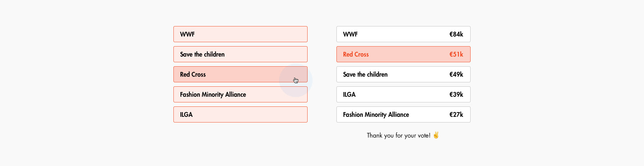Choose the Red Cross vote button
644x166 pixels.
tap(240, 74)
